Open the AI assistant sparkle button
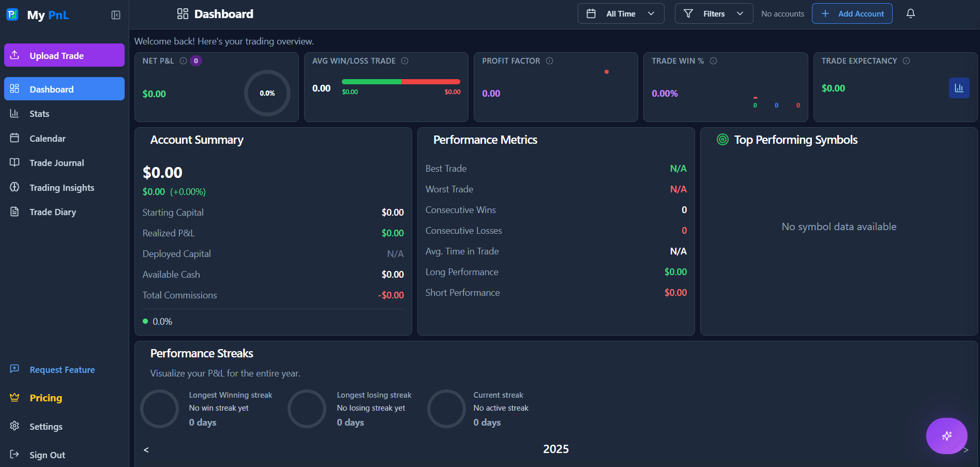980x467 pixels. coord(946,436)
